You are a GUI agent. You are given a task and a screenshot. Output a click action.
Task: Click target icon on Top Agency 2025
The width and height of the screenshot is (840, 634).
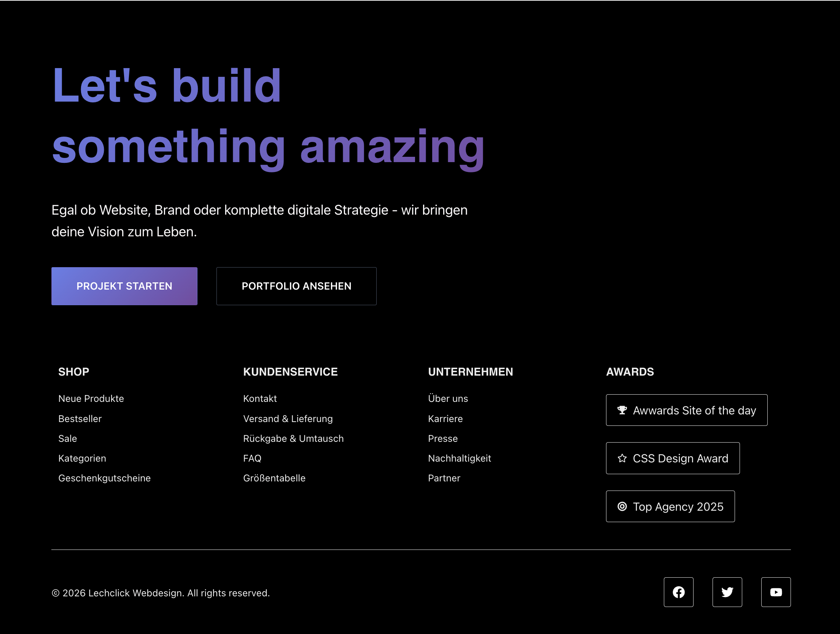tap(622, 507)
